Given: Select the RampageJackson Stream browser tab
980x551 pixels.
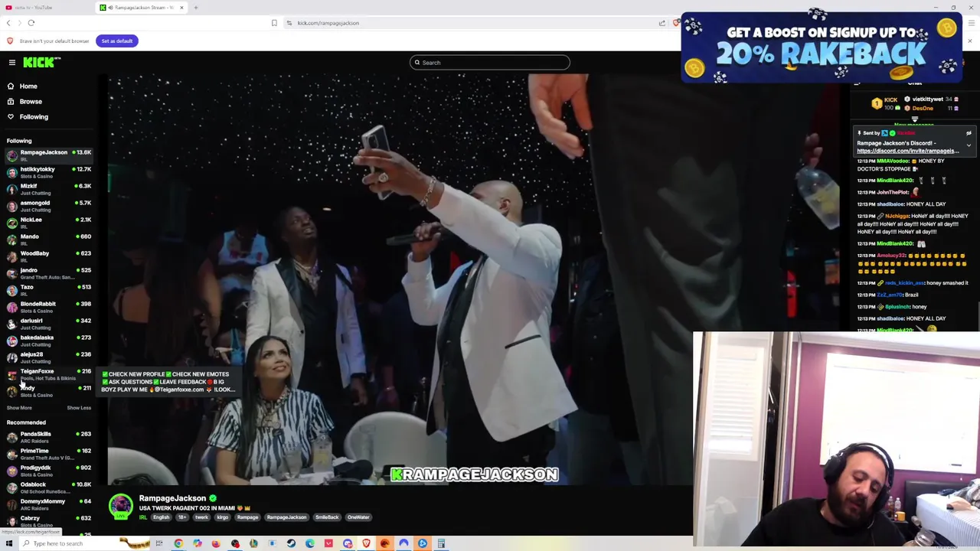Looking at the screenshot, I should (x=142, y=8).
